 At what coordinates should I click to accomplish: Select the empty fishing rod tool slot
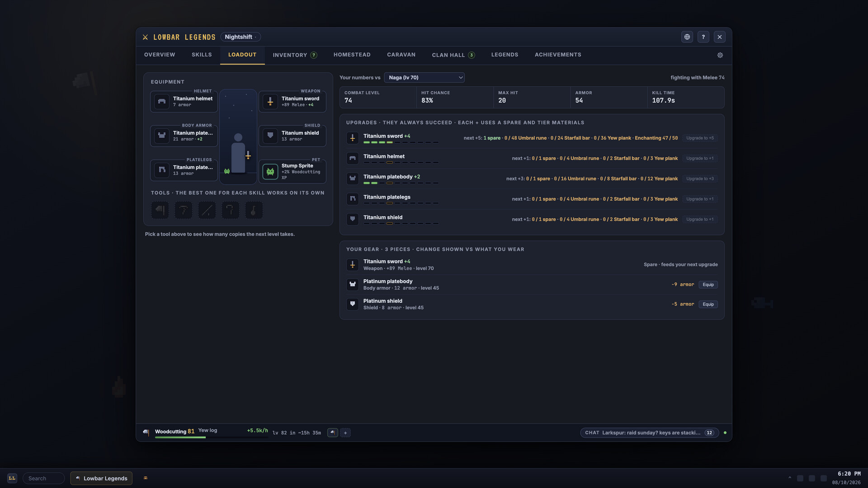pos(207,210)
